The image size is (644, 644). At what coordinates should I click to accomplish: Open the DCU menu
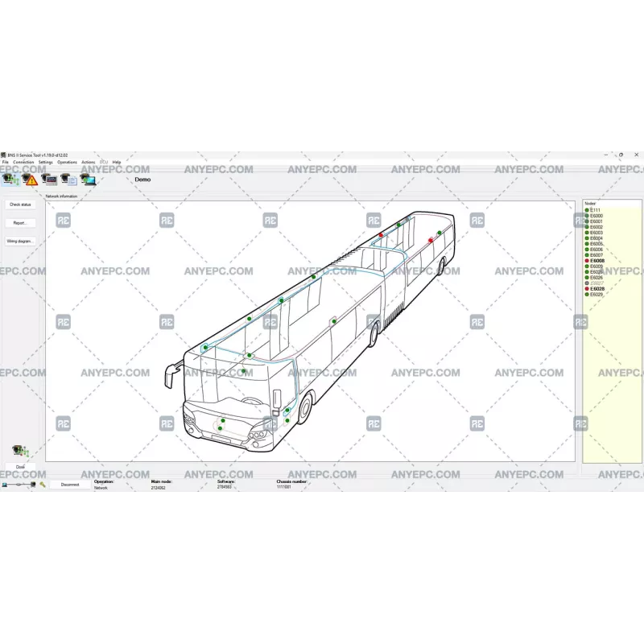[x=103, y=162]
